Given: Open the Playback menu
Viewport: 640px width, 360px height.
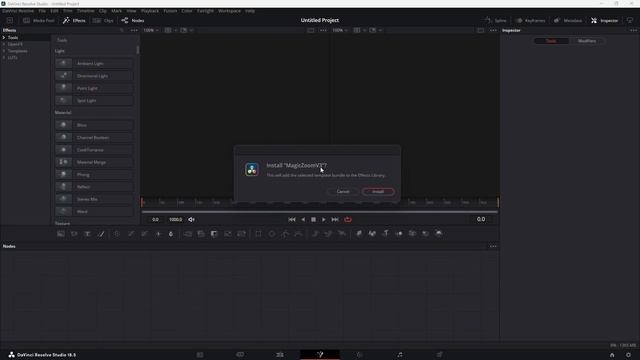Looking at the screenshot, I should (150, 11).
